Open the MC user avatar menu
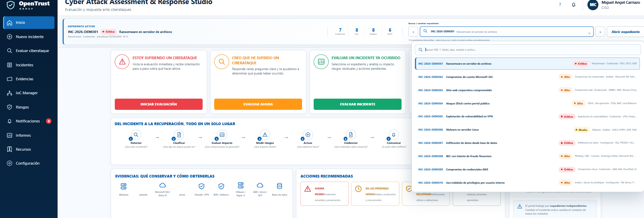The width and height of the screenshot is (644, 218). point(593,5)
